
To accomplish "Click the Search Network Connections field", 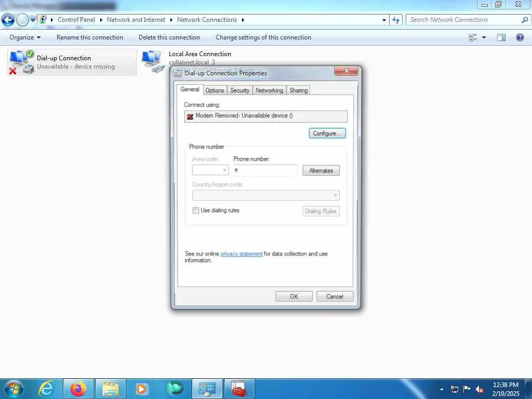I will [463, 20].
